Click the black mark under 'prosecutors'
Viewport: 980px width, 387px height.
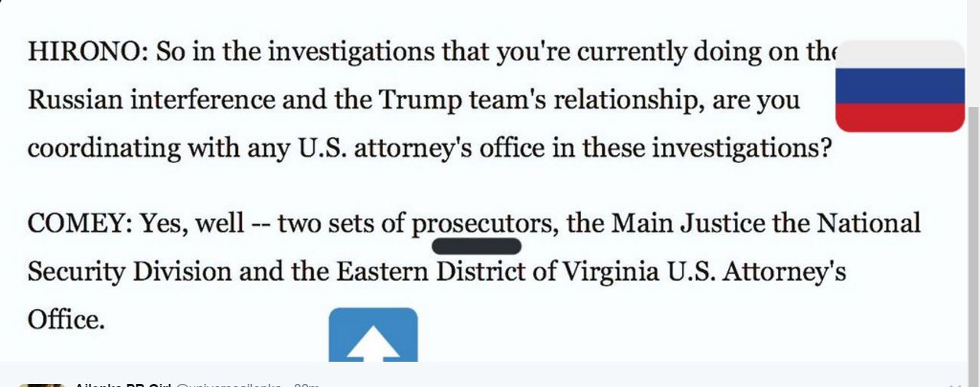(476, 246)
